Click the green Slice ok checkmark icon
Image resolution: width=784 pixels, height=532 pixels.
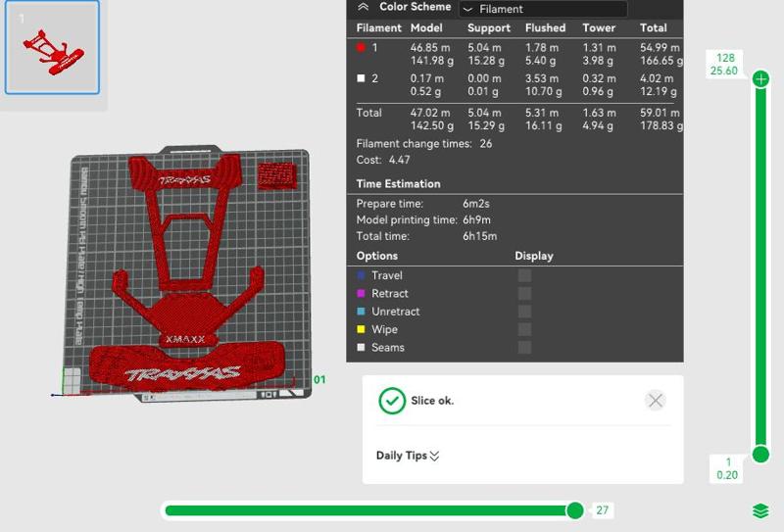pyautogui.click(x=392, y=401)
